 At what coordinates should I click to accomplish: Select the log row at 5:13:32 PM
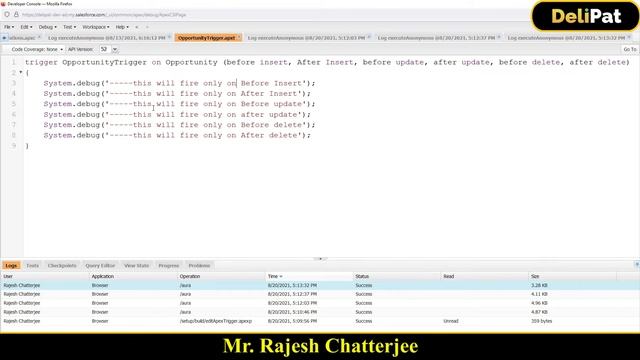[320, 285]
